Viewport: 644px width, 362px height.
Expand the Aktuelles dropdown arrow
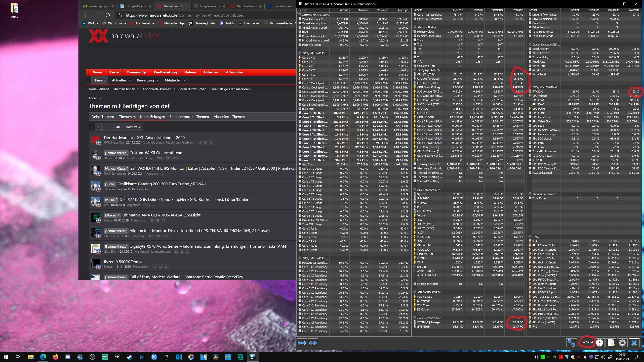tap(130, 80)
